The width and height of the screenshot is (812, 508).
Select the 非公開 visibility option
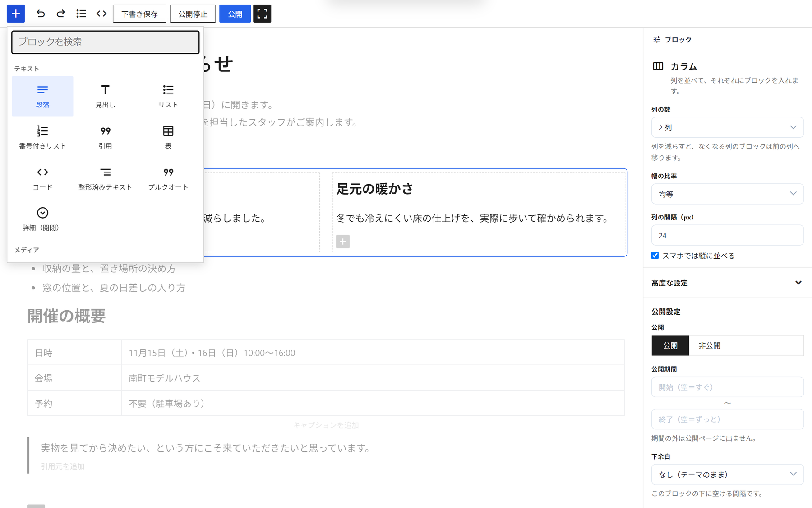[709, 345]
